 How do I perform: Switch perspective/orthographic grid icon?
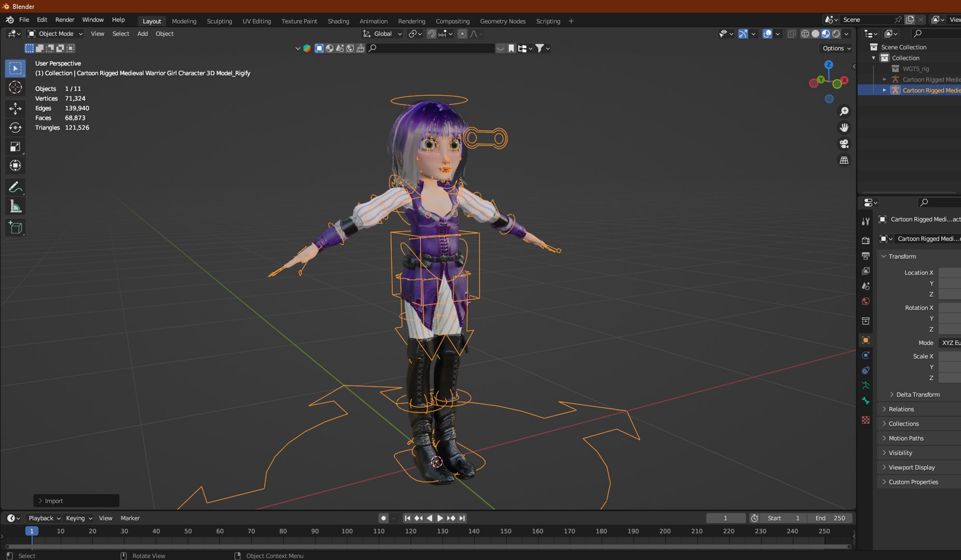pyautogui.click(x=844, y=160)
